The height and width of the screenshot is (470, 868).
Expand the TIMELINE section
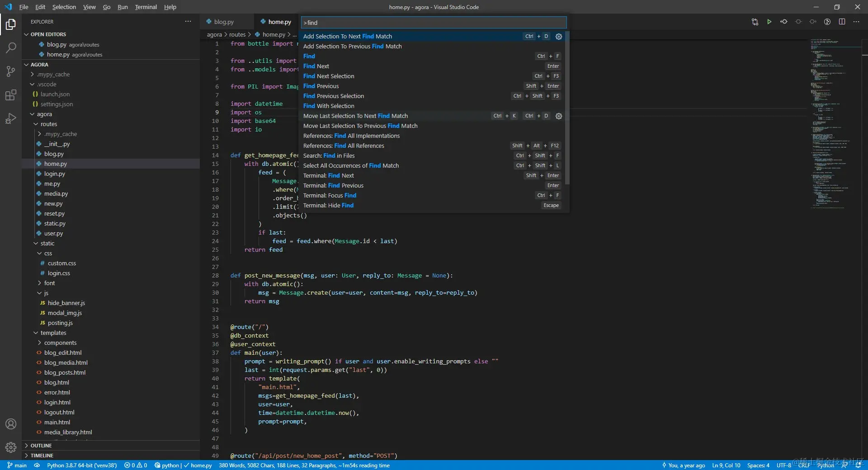click(x=42, y=456)
